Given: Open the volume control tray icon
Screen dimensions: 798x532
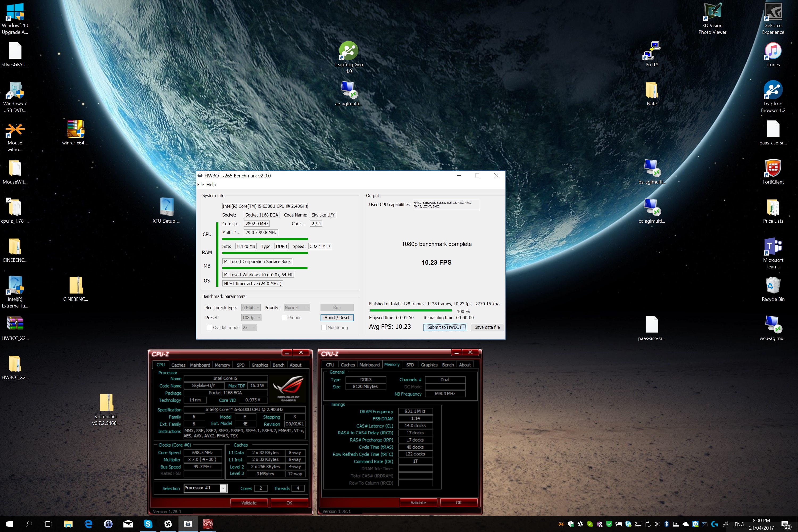Looking at the screenshot, I should coord(656,524).
